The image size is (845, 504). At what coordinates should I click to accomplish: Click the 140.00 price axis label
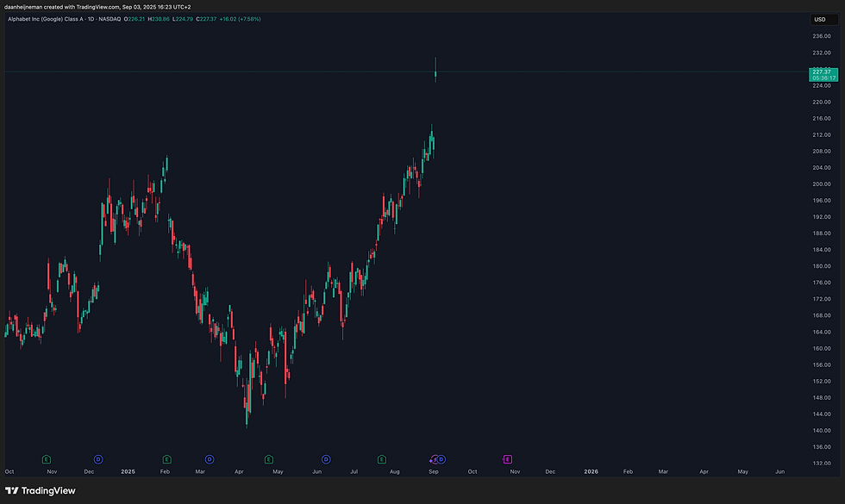pyautogui.click(x=822, y=431)
